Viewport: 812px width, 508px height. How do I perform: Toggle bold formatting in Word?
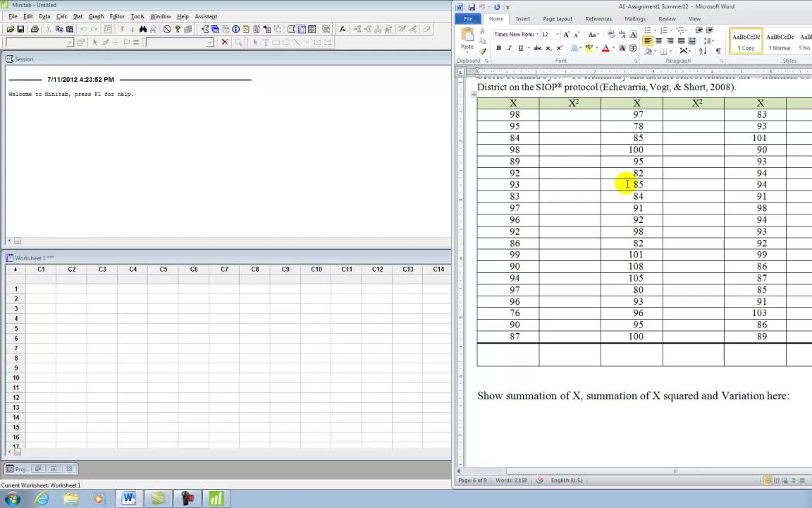point(498,47)
